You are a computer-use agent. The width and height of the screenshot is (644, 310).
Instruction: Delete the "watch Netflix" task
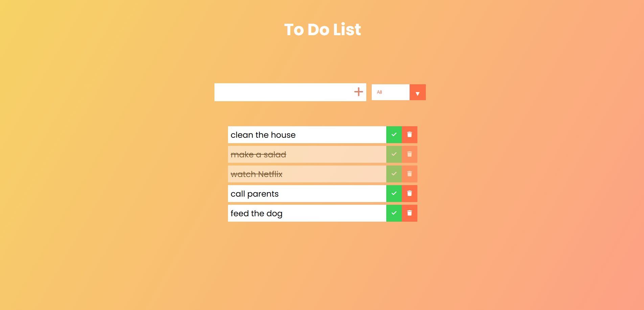click(409, 174)
